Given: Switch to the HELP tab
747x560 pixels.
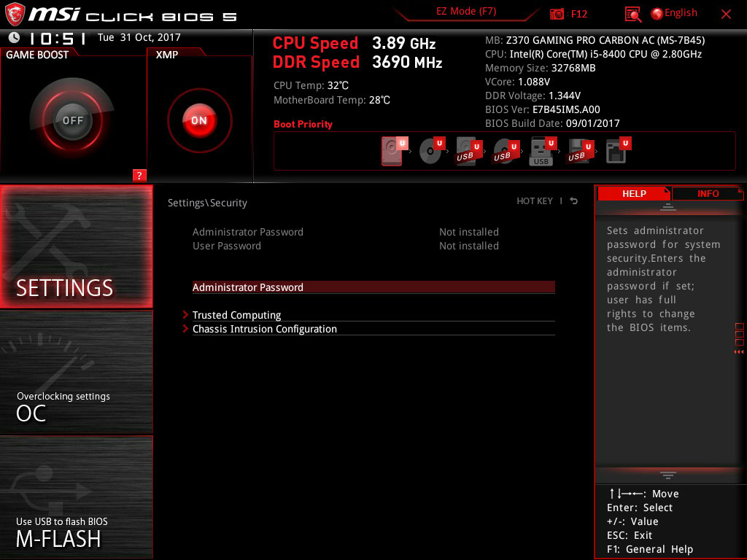Looking at the screenshot, I should click(634, 194).
